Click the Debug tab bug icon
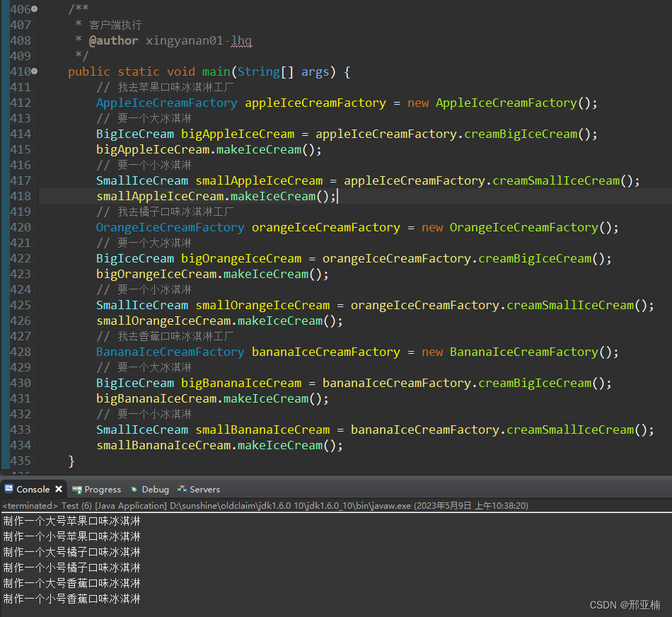The image size is (672, 617). click(x=134, y=489)
